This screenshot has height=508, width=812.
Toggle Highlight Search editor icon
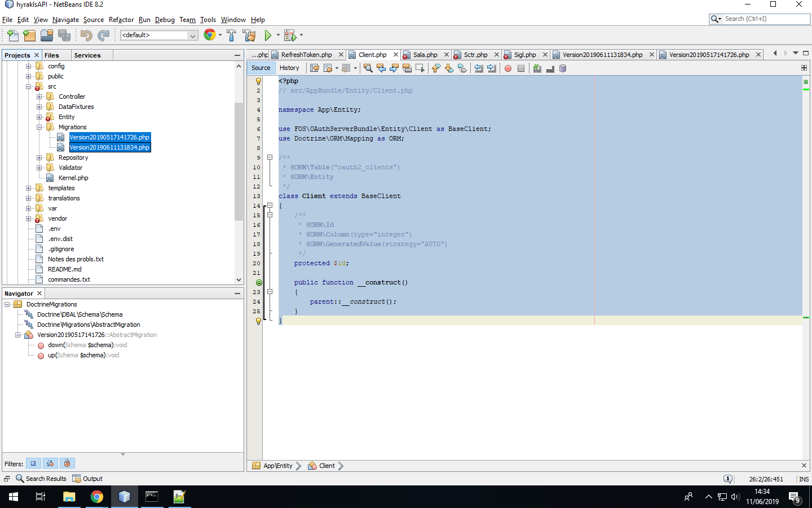[x=407, y=68]
